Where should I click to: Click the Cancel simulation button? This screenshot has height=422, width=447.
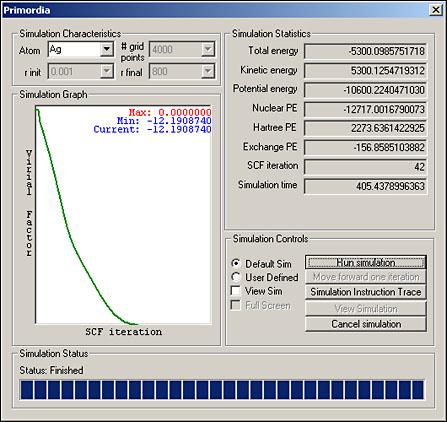pos(366,324)
